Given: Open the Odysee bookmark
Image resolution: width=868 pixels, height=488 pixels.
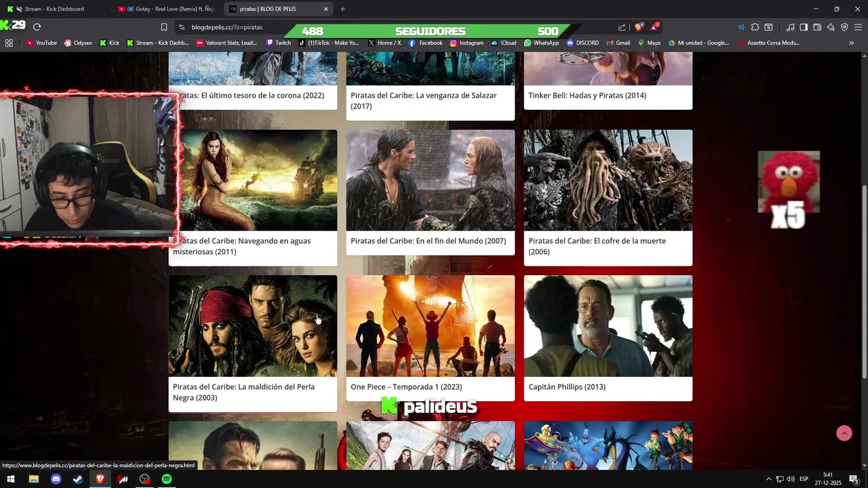Looking at the screenshot, I should [78, 43].
